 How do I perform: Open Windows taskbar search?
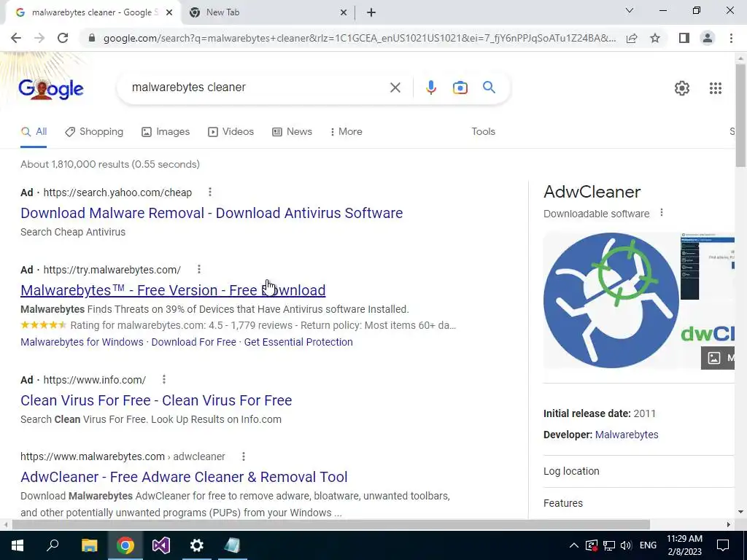(x=53, y=545)
